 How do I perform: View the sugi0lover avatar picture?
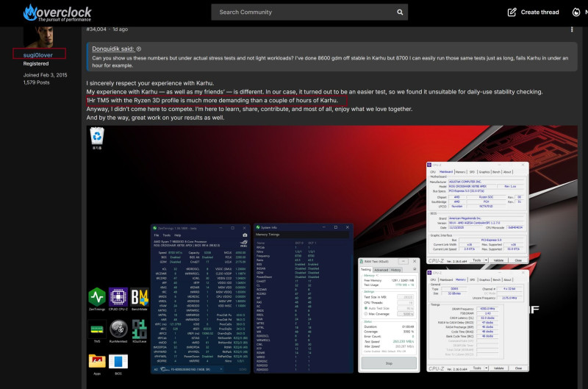tap(39, 37)
